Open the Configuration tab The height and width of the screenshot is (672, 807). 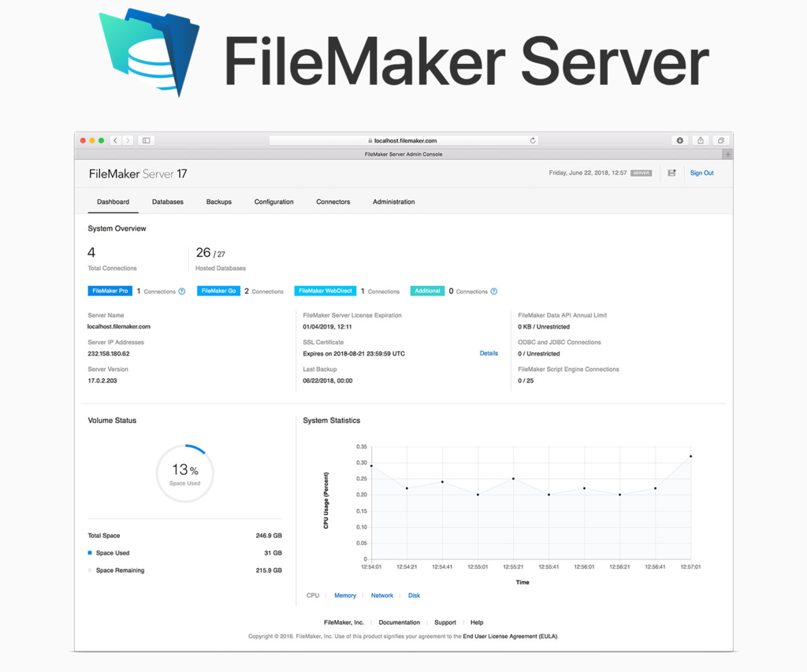point(273,202)
